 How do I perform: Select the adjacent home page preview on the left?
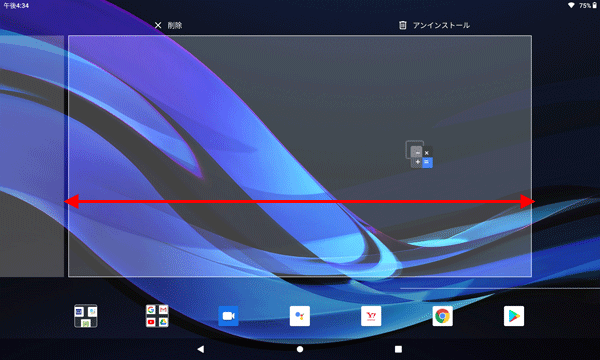pyautogui.click(x=32, y=156)
